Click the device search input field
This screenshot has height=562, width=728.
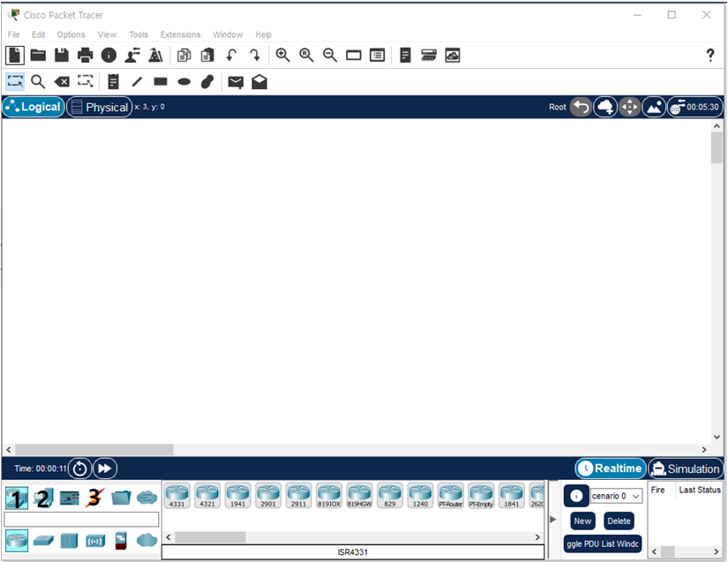(81, 520)
